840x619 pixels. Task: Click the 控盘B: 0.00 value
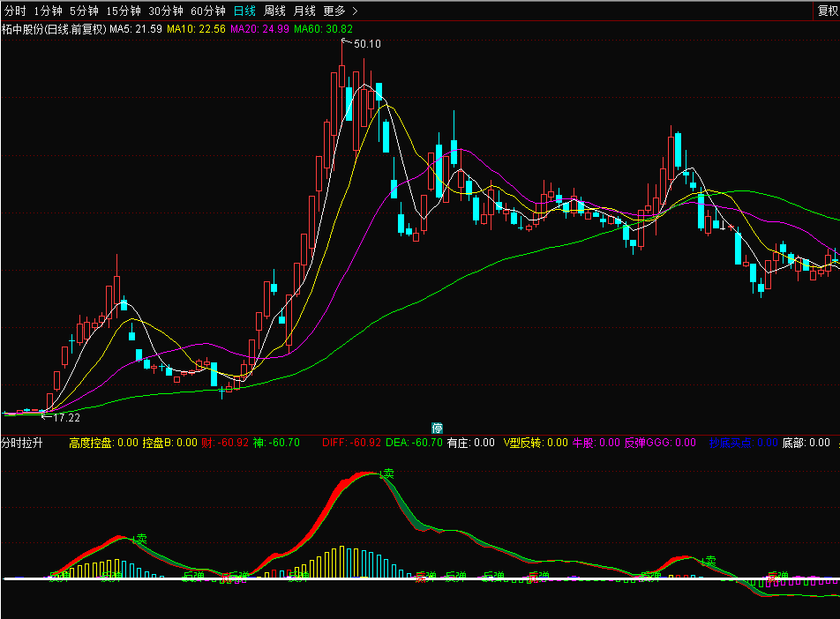click(169, 443)
